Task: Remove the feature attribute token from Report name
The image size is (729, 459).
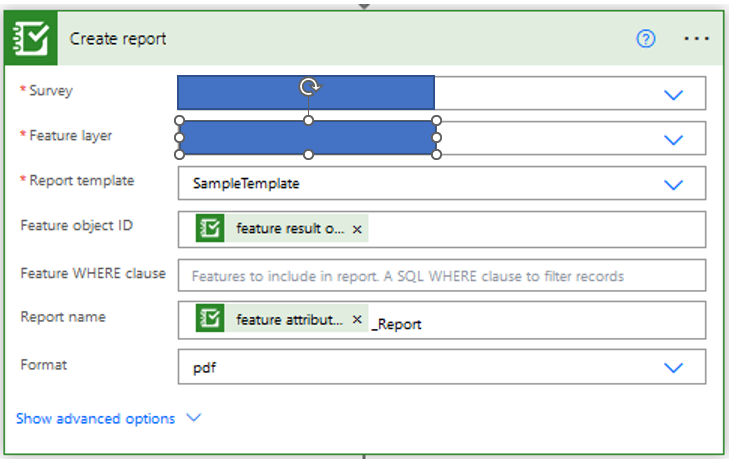Action: (x=357, y=320)
